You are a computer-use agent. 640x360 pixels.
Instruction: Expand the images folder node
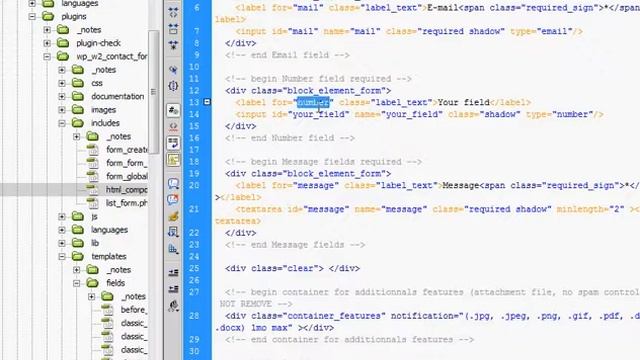[62, 110]
